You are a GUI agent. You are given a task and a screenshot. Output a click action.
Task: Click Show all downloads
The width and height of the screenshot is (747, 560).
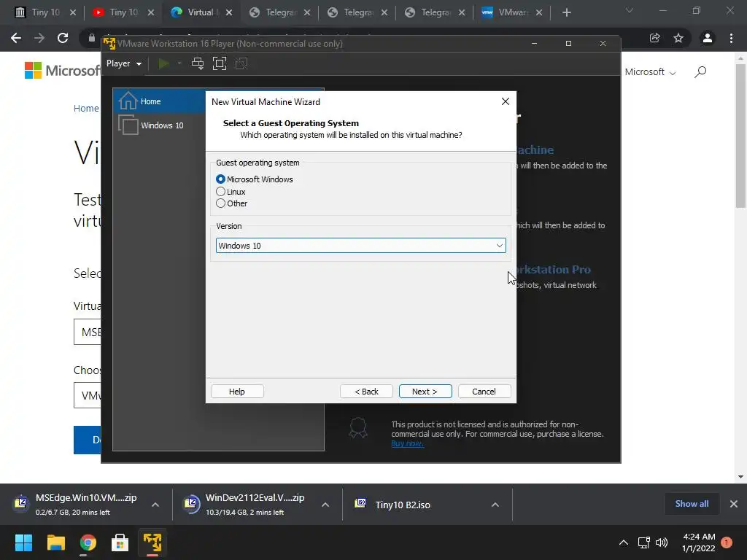point(692,504)
